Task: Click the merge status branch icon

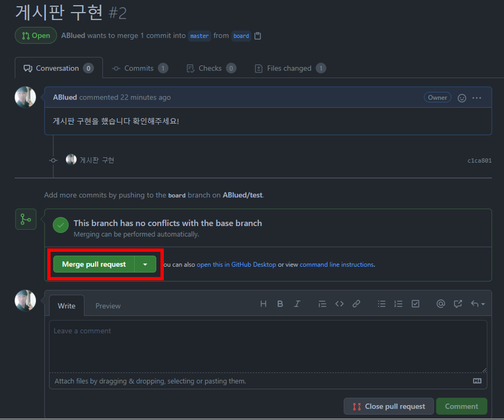Action: [26, 219]
